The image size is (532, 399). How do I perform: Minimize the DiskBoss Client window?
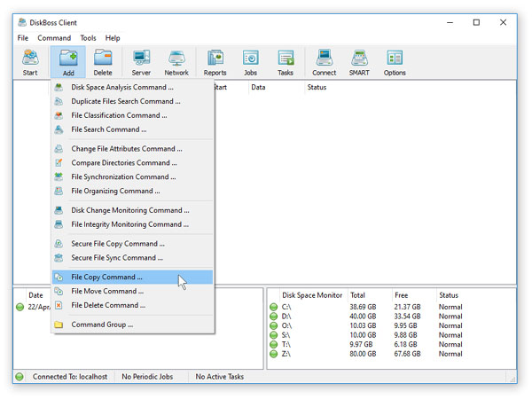tap(450, 22)
